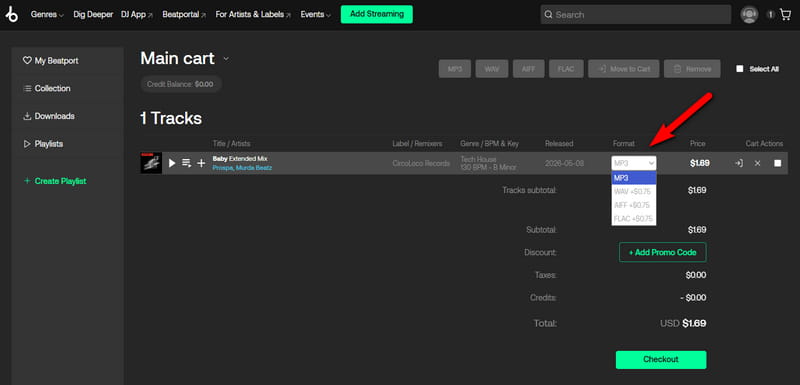This screenshot has width=800, height=385.
Task: Open the Genres dropdown menu
Action: click(47, 15)
